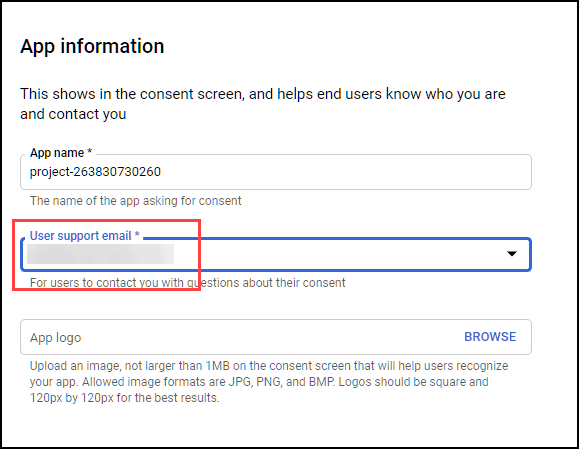Click the asterisk beside App name label
Viewport: 579px width, 449px height.
89,151
